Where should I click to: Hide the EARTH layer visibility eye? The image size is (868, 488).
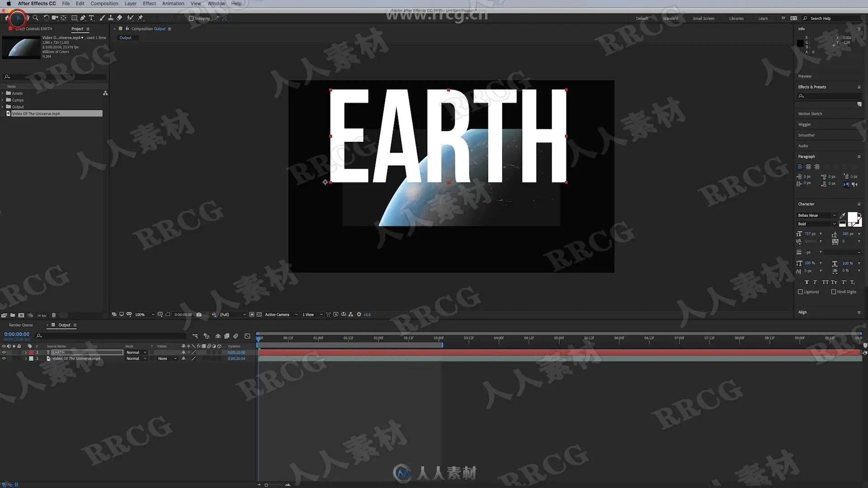[4, 352]
